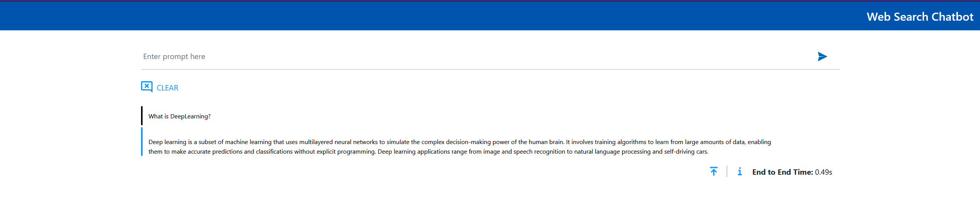The height and width of the screenshot is (200, 980).
Task: Click the answer's second line about accurate predictions
Action: click(428, 152)
